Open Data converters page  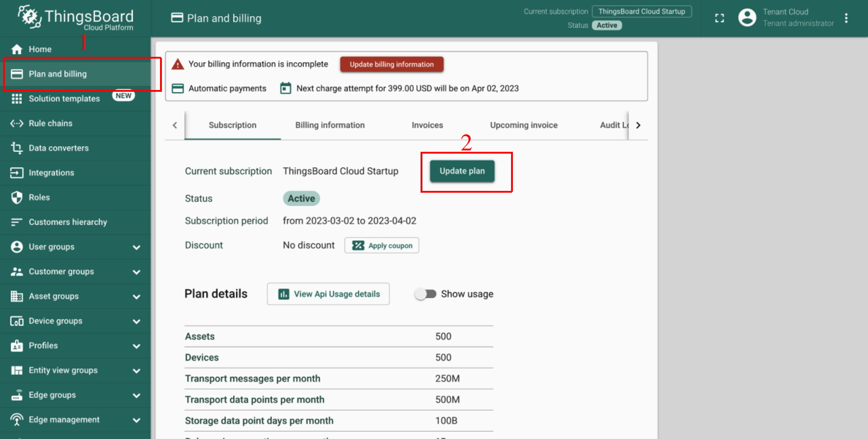point(59,148)
